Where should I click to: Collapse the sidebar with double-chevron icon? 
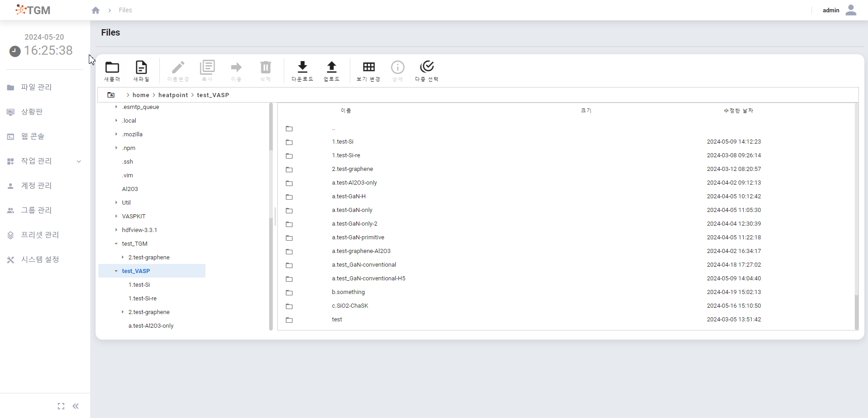point(76,406)
